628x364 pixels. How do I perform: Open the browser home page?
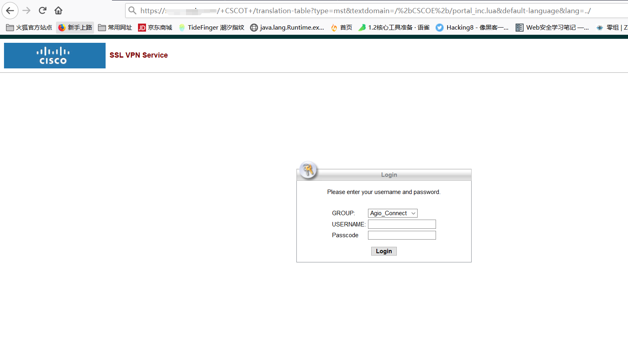(58, 10)
